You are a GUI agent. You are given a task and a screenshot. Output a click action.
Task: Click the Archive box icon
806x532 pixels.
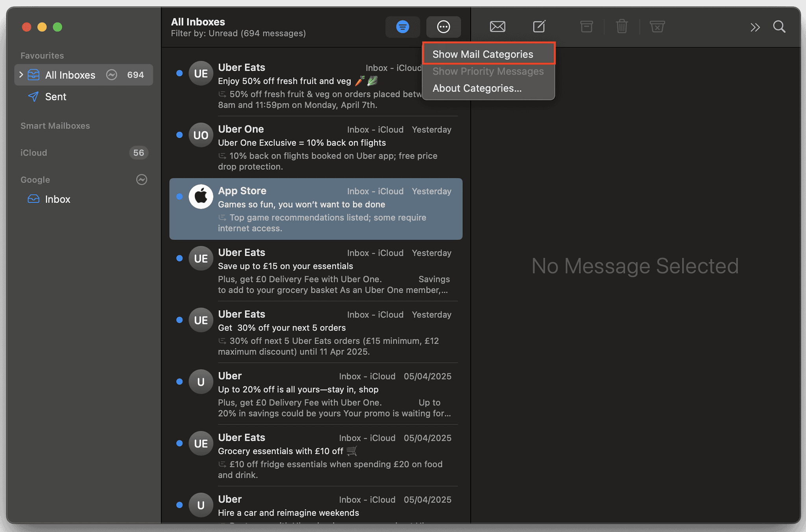[x=586, y=27]
